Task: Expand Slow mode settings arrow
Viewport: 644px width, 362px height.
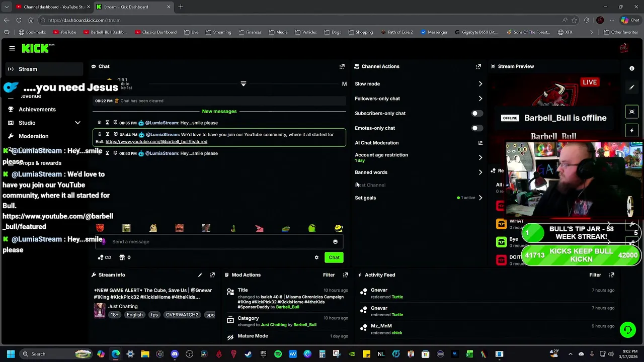Action: tap(480, 84)
